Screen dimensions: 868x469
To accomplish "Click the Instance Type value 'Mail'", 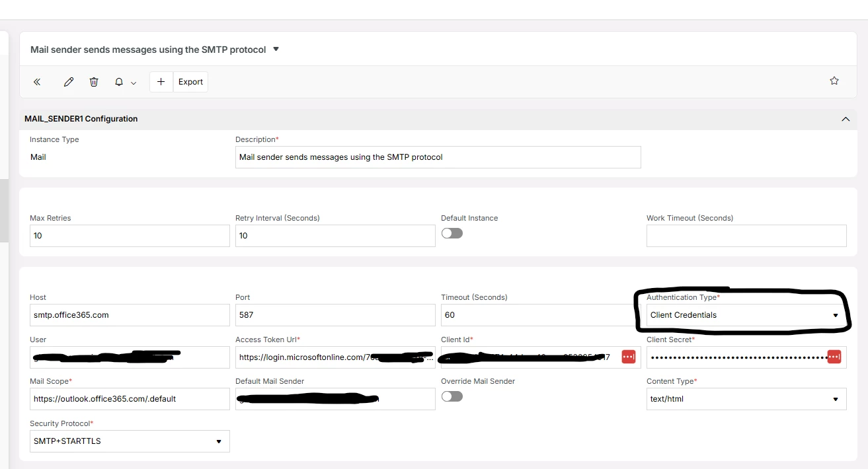I will [x=38, y=157].
